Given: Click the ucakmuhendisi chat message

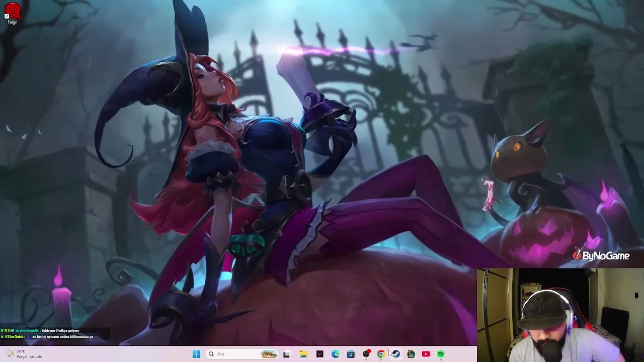Looking at the screenshot, I should pos(40,330).
